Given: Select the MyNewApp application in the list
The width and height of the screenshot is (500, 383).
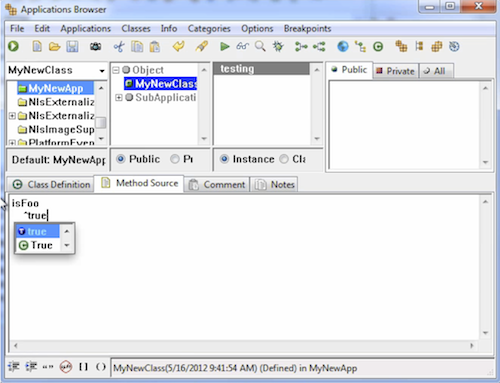Looking at the screenshot, I should point(55,88).
